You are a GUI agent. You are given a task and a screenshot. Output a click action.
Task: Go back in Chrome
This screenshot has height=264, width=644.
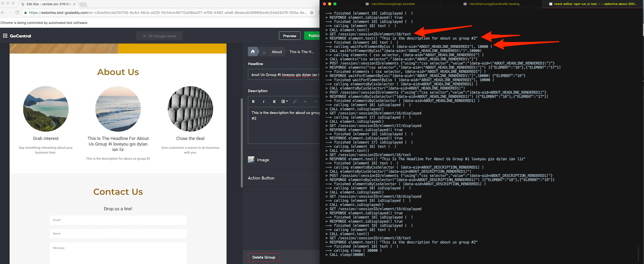click(x=3, y=13)
